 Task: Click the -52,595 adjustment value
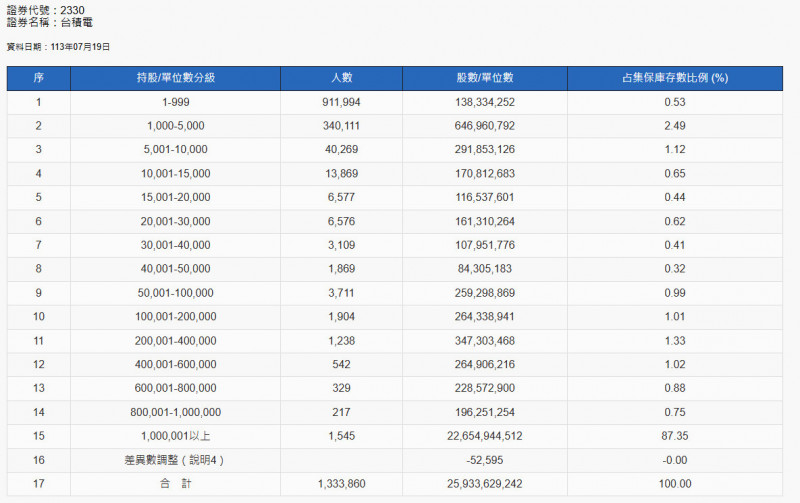pos(485,460)
